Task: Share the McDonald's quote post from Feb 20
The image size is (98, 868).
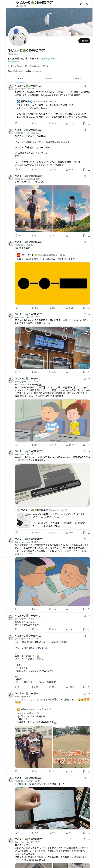Action: pos(89,308)
